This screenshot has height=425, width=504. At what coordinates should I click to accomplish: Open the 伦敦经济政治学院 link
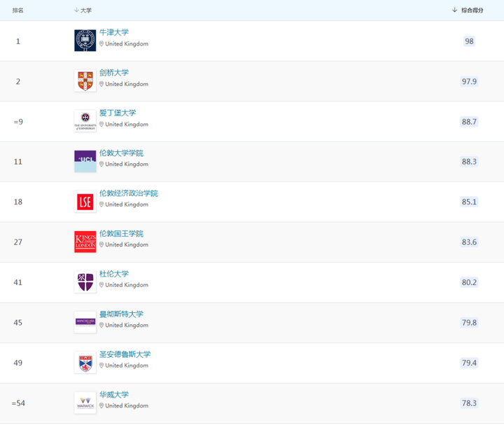(x=129, y=193)
